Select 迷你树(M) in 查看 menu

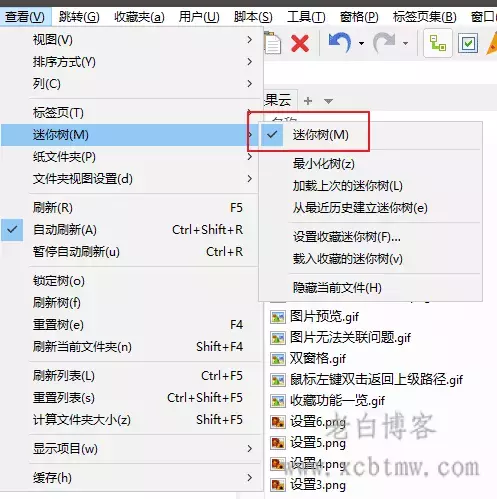pos(130,135)
